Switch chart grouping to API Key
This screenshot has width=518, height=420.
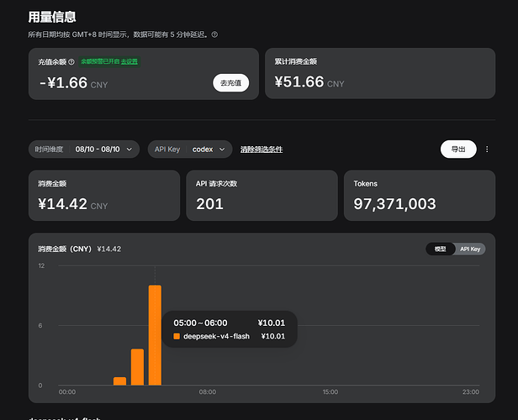470,249
